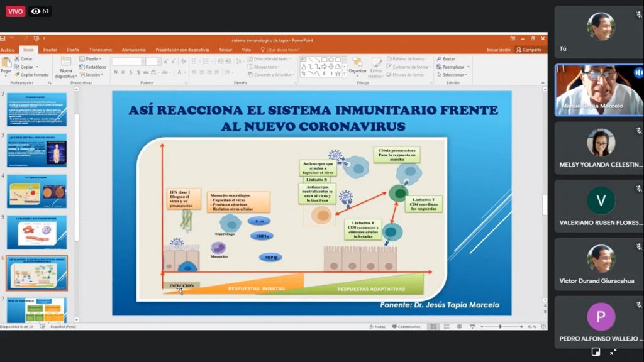This screenshot has height=362, width=644.
Task: Click the Reemplazar button
Action: tap(453, 67)
